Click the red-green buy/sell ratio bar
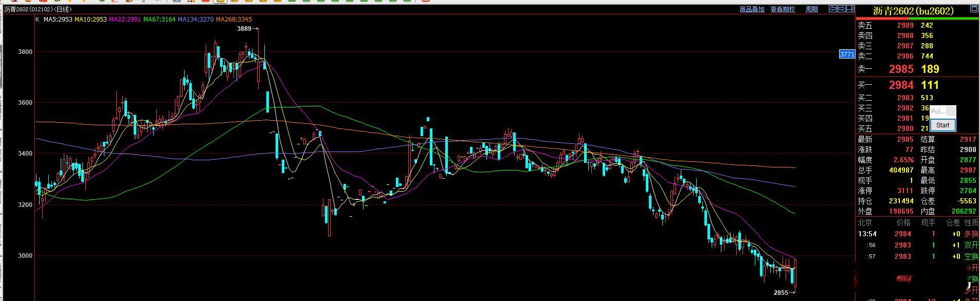The width and height of the screenshot is (980, 301). tap(918, 18)
